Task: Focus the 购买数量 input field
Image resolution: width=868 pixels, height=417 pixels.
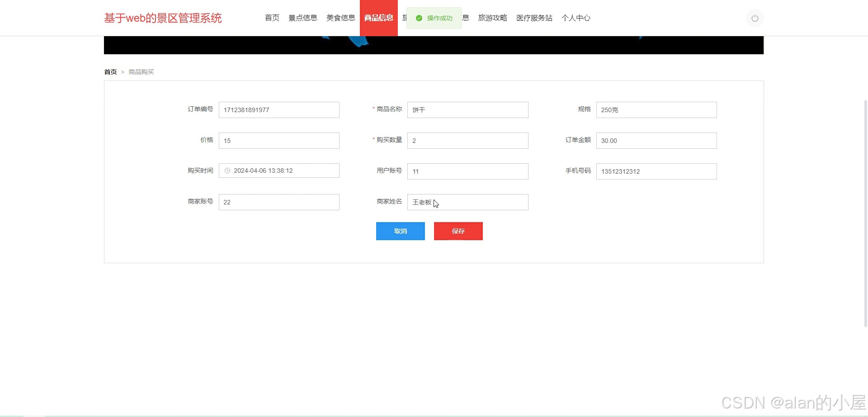Action: click(467, 141)
